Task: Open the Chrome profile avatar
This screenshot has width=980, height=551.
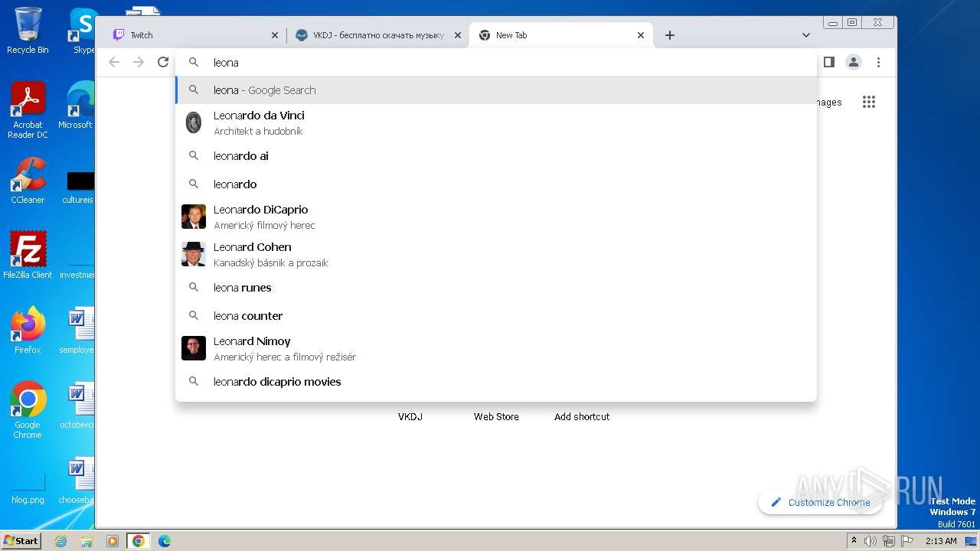Action: [854, 62]
